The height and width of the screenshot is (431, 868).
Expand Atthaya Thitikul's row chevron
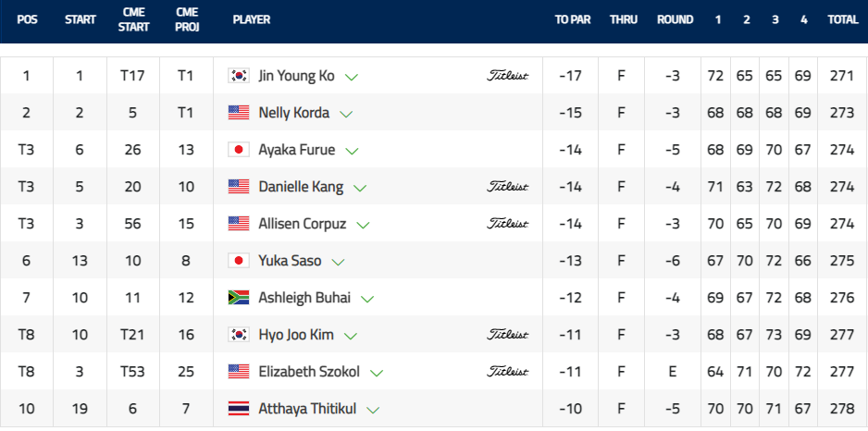[373, 411]
